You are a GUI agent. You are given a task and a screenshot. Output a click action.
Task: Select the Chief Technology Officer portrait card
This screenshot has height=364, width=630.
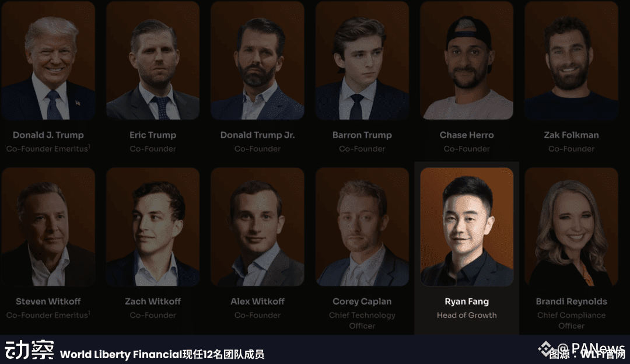tap(362, 226)
